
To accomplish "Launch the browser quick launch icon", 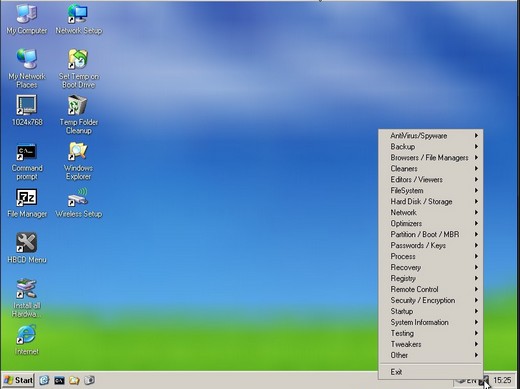I will 44,380.
